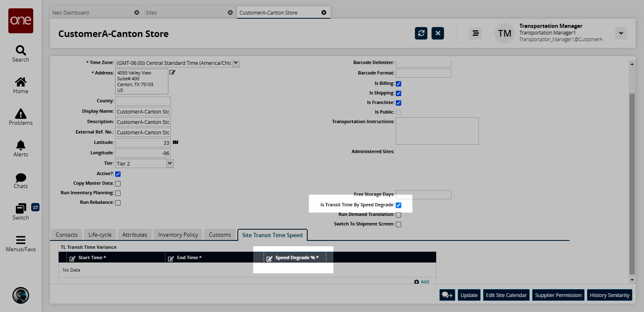The height and width of the screenshot is (312, 644).
Task: Click the scrollbar up arrow
Action: coord(632,64)
